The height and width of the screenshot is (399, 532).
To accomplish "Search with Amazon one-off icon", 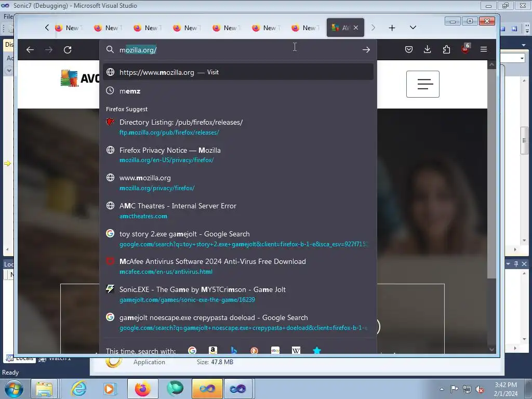I will tap(213, 350).
